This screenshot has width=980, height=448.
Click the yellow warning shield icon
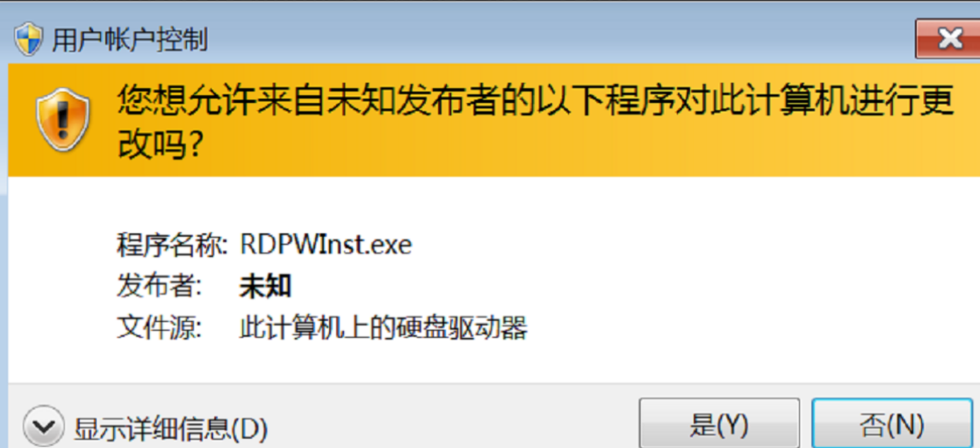(62, 119)
